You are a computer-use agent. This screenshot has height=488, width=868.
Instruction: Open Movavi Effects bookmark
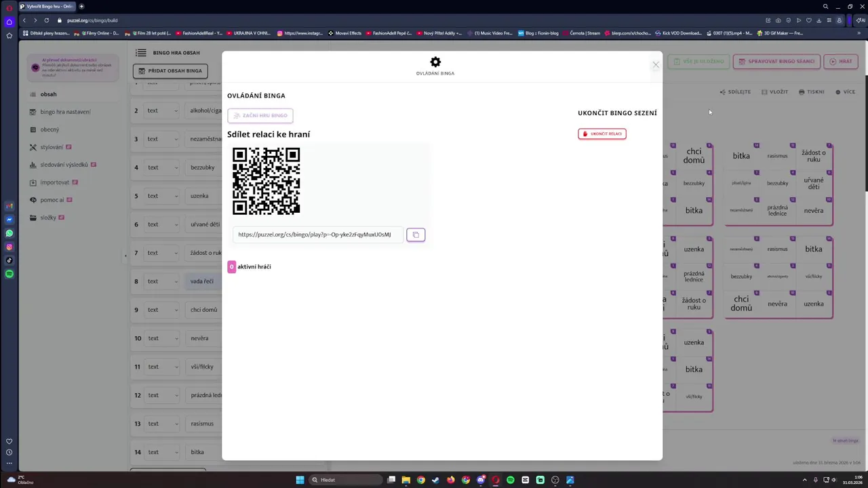coord(345,33)
